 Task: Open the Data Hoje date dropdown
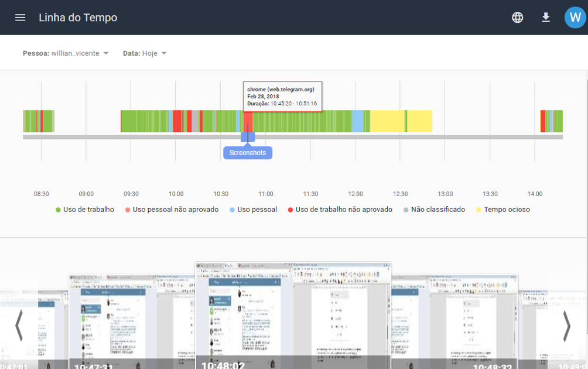point(145,53)
